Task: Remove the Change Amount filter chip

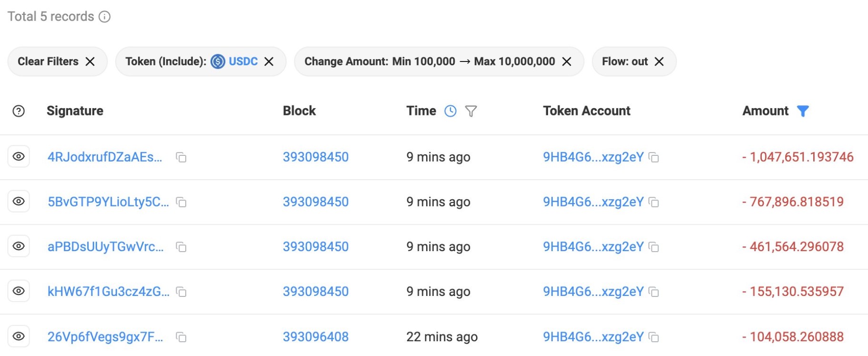Action: pyautogui.click(x=567, y=61)
